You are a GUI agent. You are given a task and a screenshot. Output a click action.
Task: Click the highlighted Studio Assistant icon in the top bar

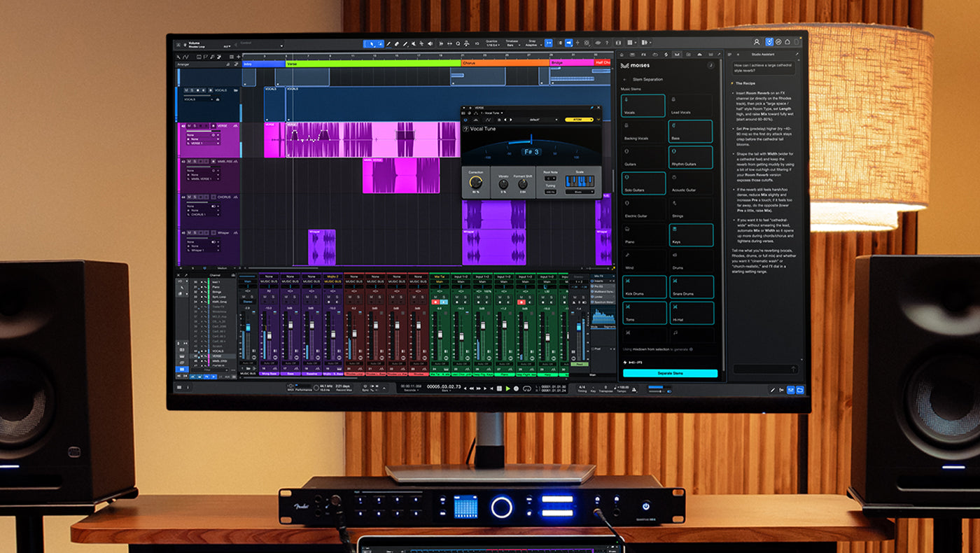(769, 42)
